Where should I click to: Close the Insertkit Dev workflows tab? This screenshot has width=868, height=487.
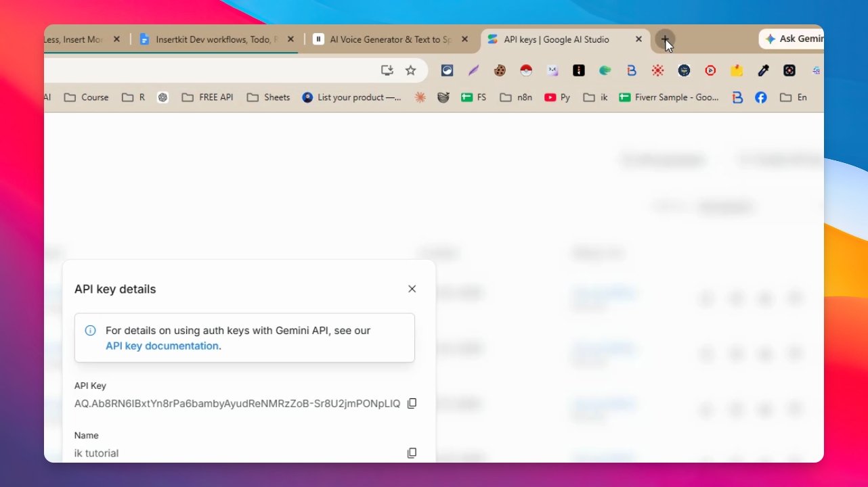290,39
